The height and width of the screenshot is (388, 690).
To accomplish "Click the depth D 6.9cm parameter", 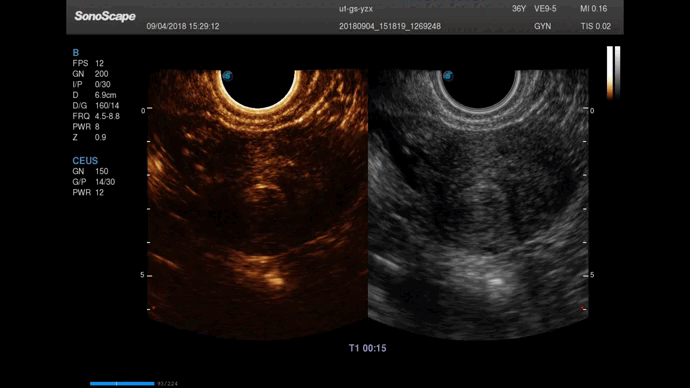I will 94,95.
